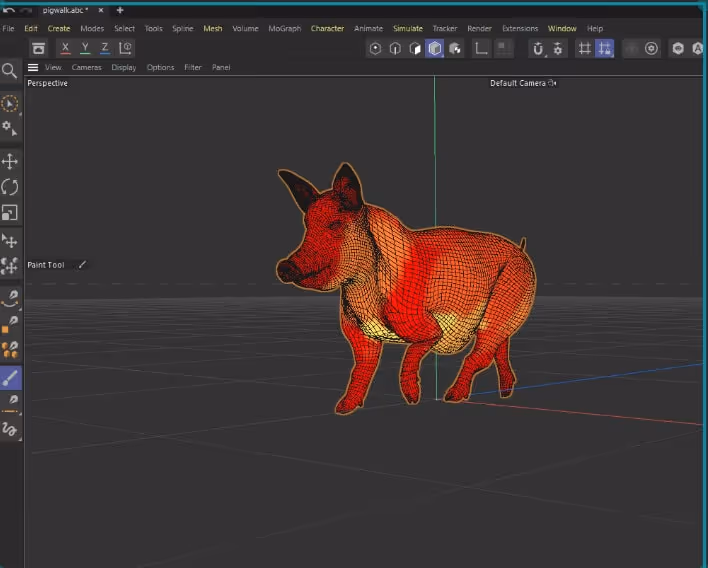Open the Simulate menu
This screenshot has width=708, height=568.
coord(407,29)
